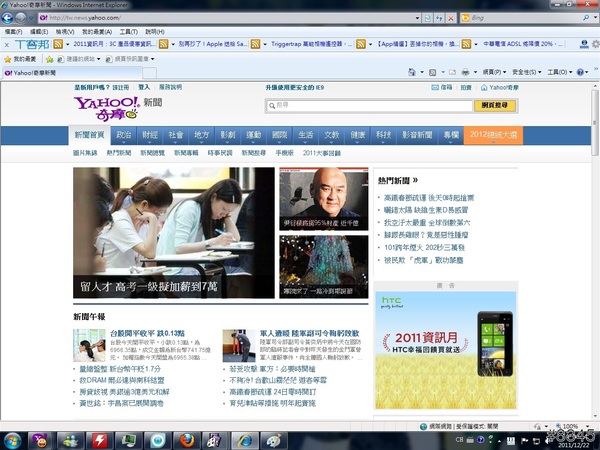This screenshot has height=450, width=600.
Task: Open the 檢視(V) menu
Action: (x=64, y=32)
